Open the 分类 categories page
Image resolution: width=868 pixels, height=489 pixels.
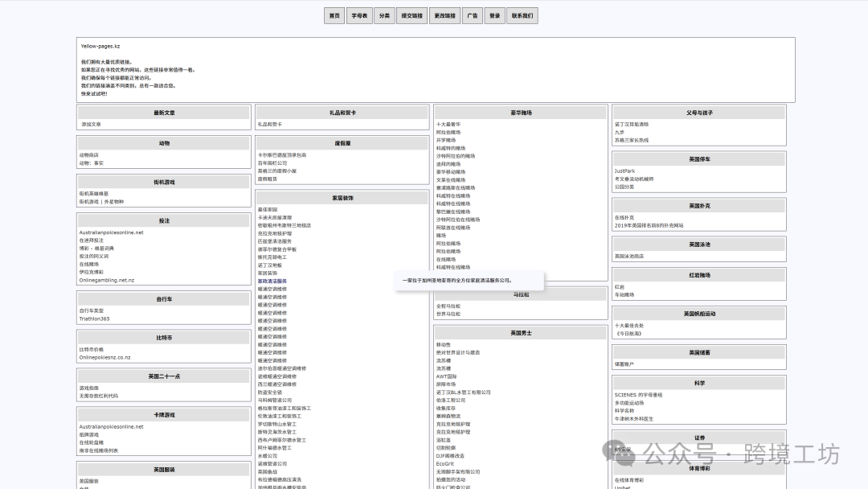pos(385,15)
